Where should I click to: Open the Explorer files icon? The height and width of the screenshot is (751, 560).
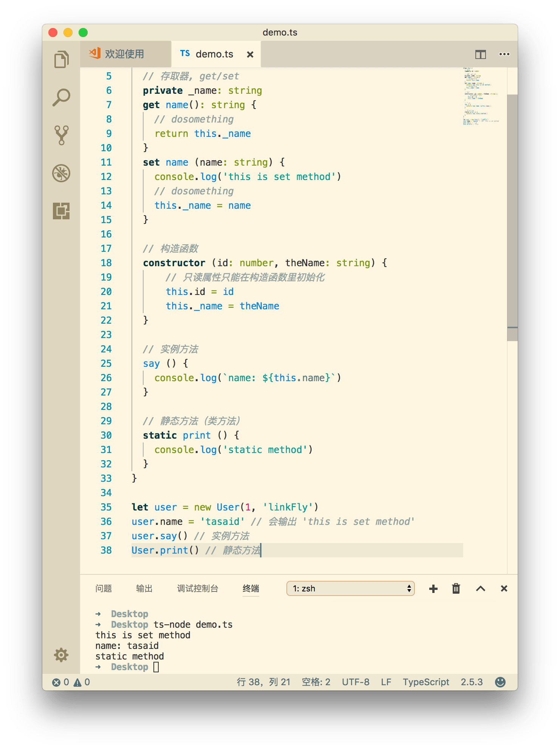click(61, 59)
